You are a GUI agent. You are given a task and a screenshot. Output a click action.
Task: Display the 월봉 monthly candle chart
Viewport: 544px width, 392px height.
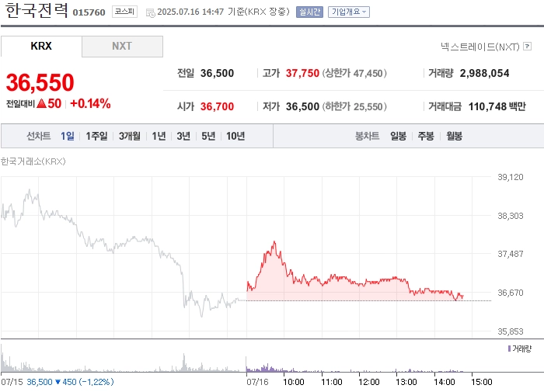point(454,136)
